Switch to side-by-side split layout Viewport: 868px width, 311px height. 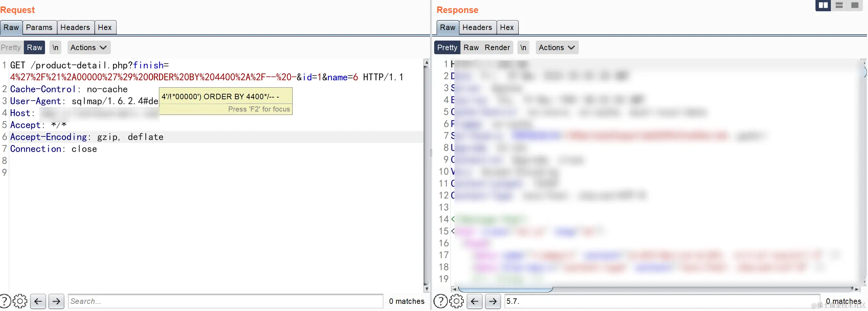click(823, 5)
